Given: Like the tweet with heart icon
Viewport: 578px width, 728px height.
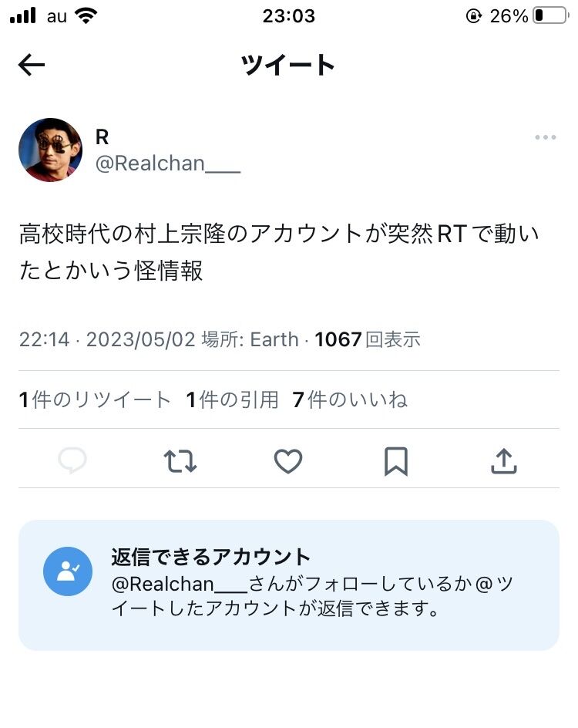Looking at the screenshot, I should point(288,461).
